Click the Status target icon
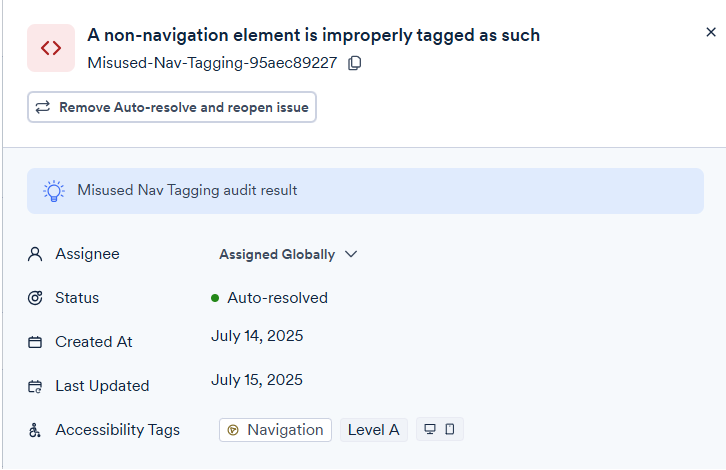The height and width of the screenshot is (470, 726). 35,298
